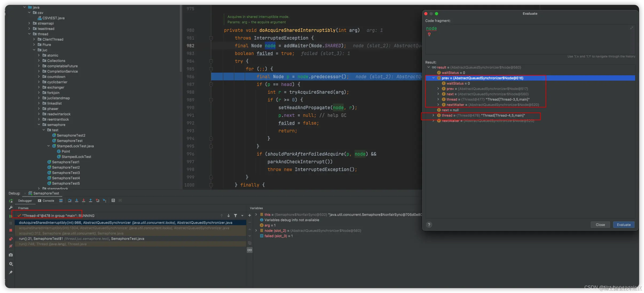Click the Close button in dialog

[x=600, y=225]
